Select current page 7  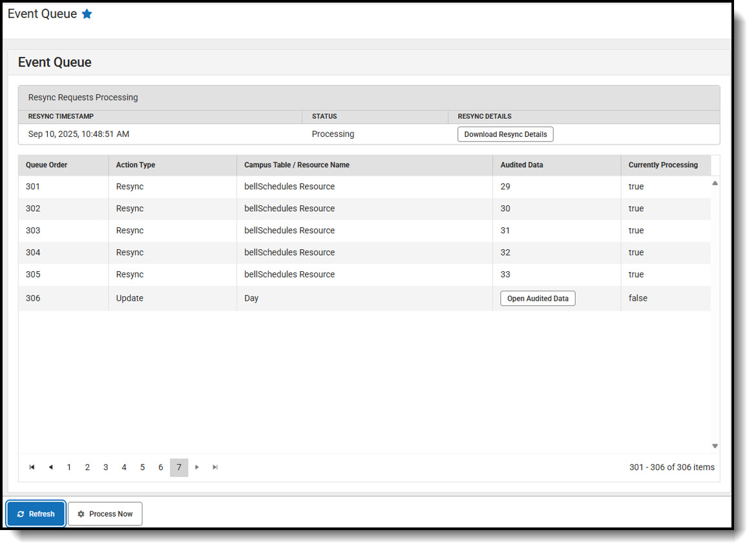pyautogui.click(x=179, y=467)
